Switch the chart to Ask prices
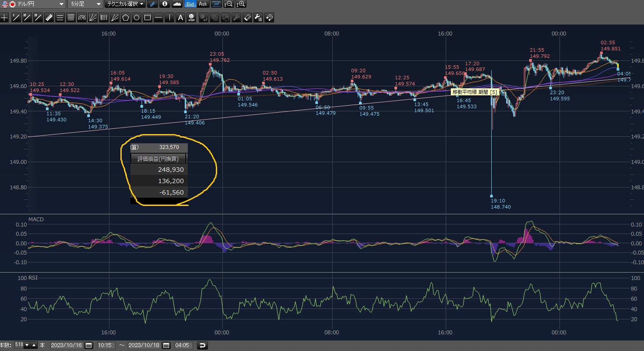The image size is (644, 351). (203, 4)
